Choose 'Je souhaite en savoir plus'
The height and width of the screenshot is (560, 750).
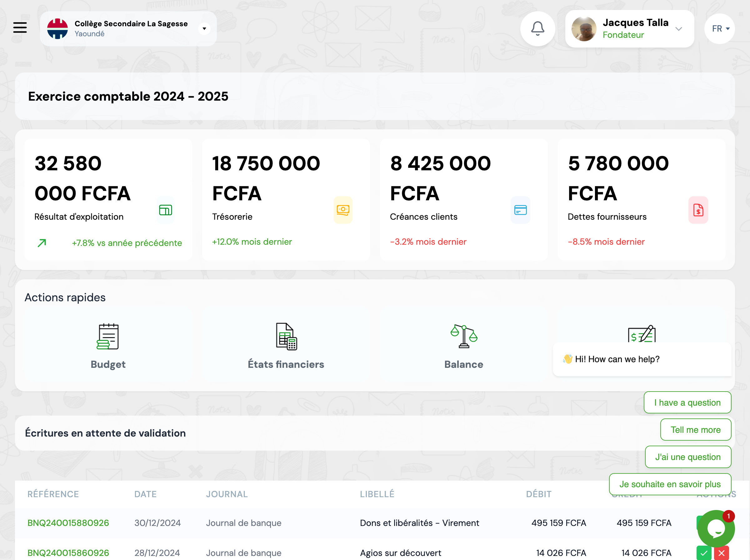click(670, 484)
